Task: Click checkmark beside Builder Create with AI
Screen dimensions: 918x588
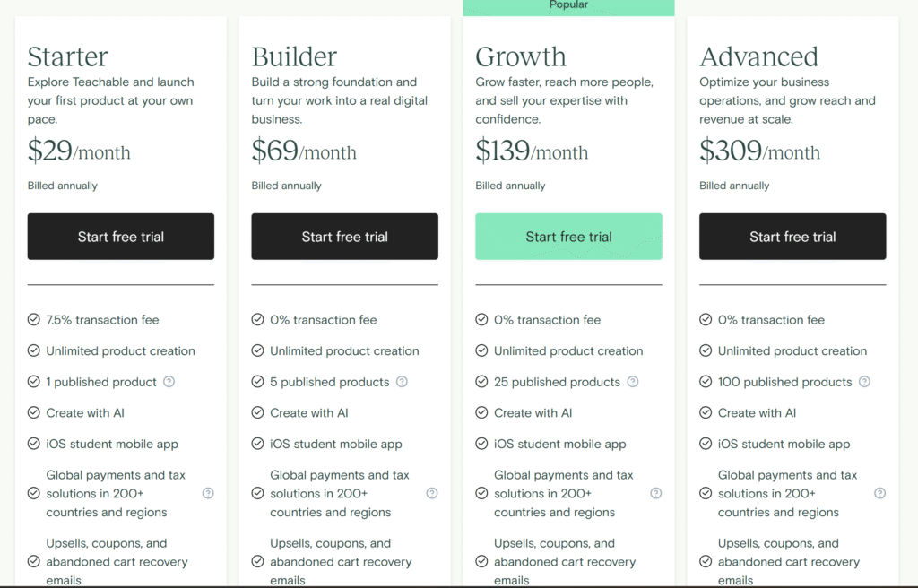Action: 257,412
